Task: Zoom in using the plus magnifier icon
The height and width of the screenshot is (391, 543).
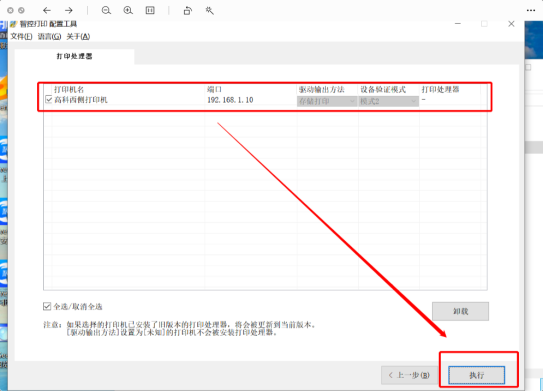Action: 128,10
